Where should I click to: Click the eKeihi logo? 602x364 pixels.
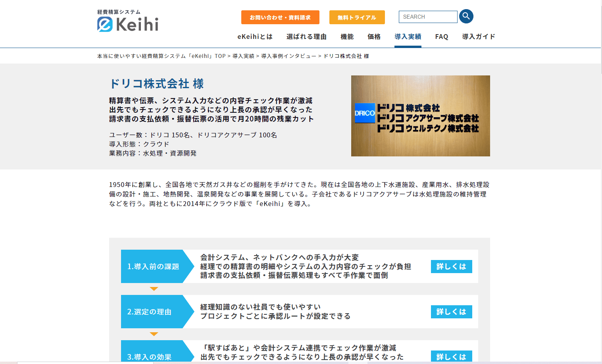tap(128, 21)
